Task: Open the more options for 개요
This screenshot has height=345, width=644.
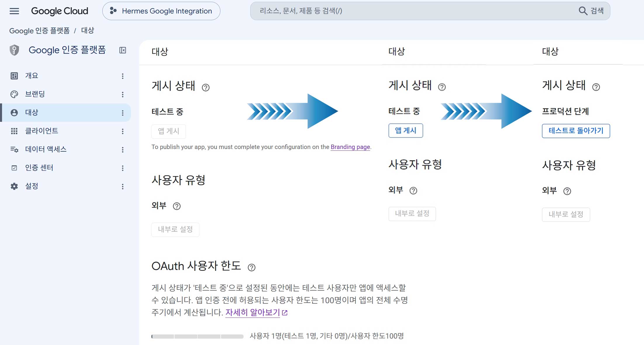Action: [123, 76]
